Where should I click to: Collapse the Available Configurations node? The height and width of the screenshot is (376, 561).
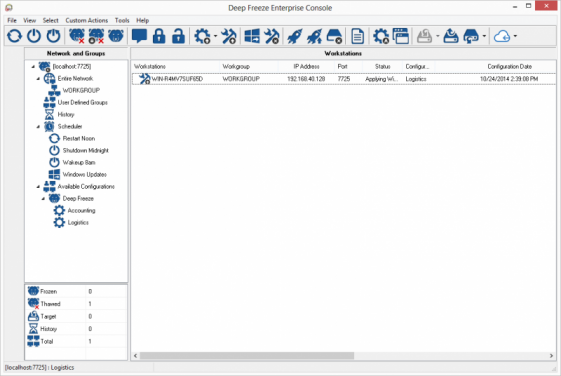tap(38, 187)
